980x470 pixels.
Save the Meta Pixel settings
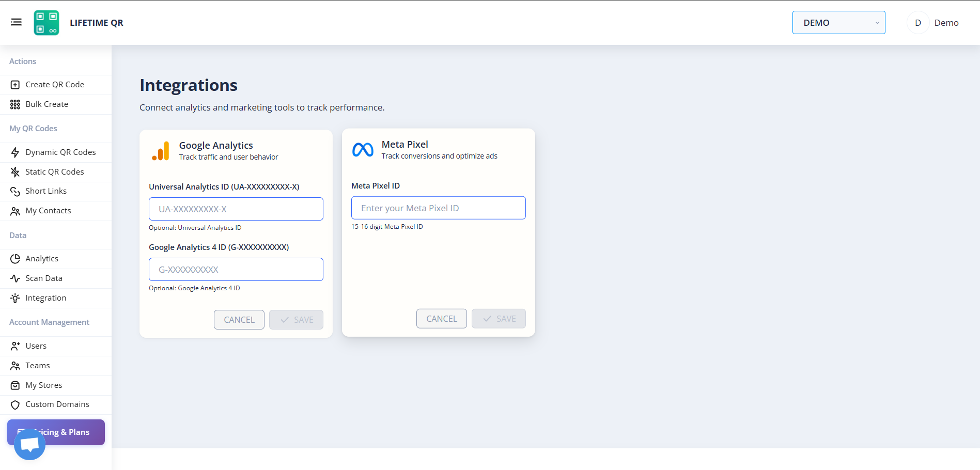pos(499,319)
